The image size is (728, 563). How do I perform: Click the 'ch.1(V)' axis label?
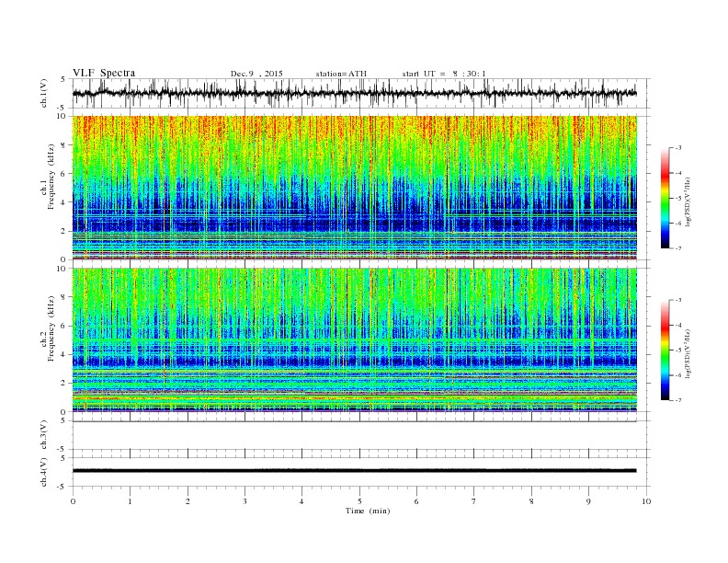pyautogui.click(x=44, y=93)
